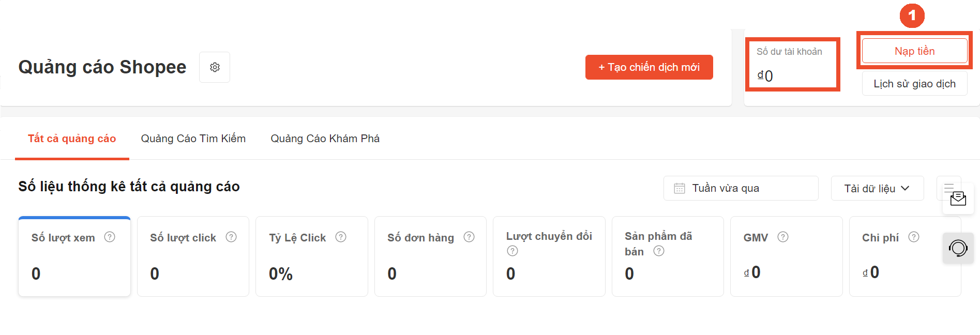Click help icon beside GMV
980x335 pixels.
tap(783, 237)
